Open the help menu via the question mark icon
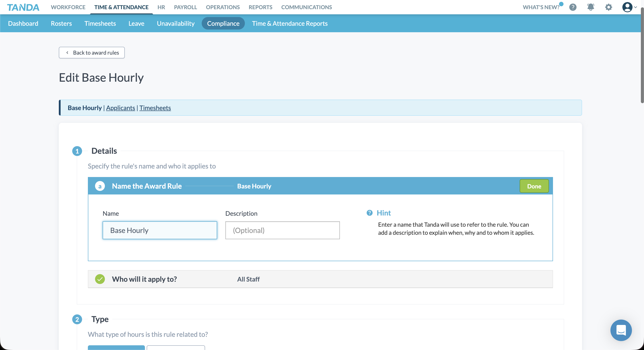644x350 pixels. 573,7
